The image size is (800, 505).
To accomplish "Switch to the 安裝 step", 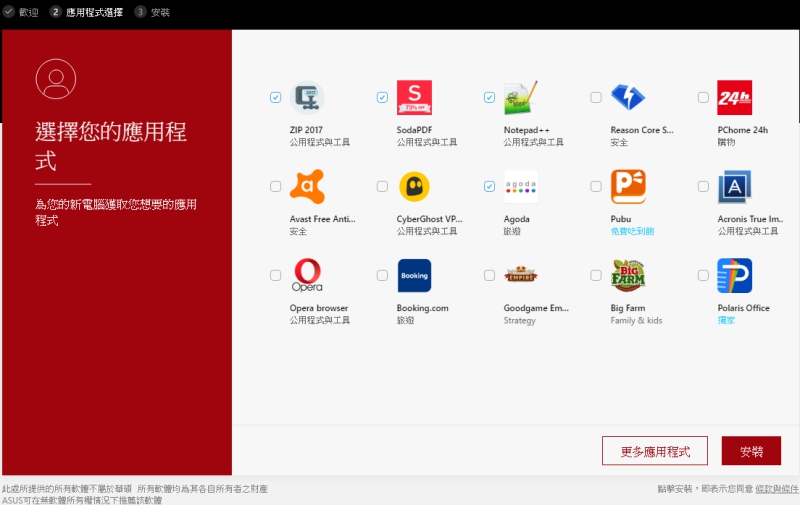I will point(160,12).
